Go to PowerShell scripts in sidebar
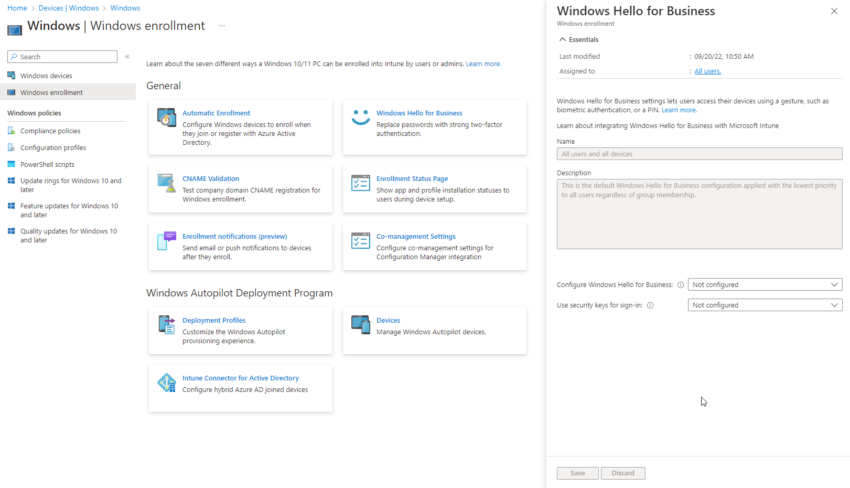 point(47,164)
